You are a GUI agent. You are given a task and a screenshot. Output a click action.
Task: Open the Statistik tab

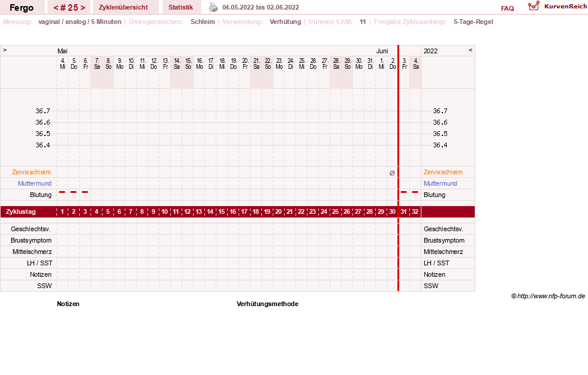181,8
